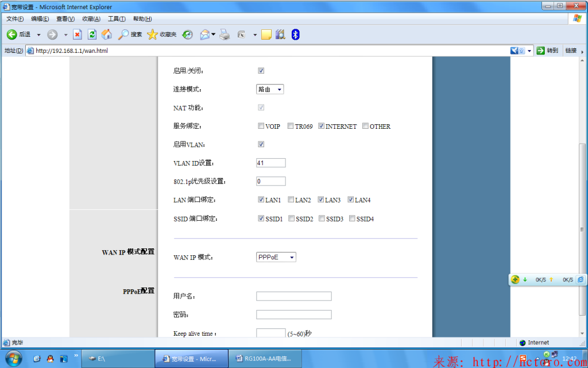
Task: Click the Refresh page icon
Action: 92,34
